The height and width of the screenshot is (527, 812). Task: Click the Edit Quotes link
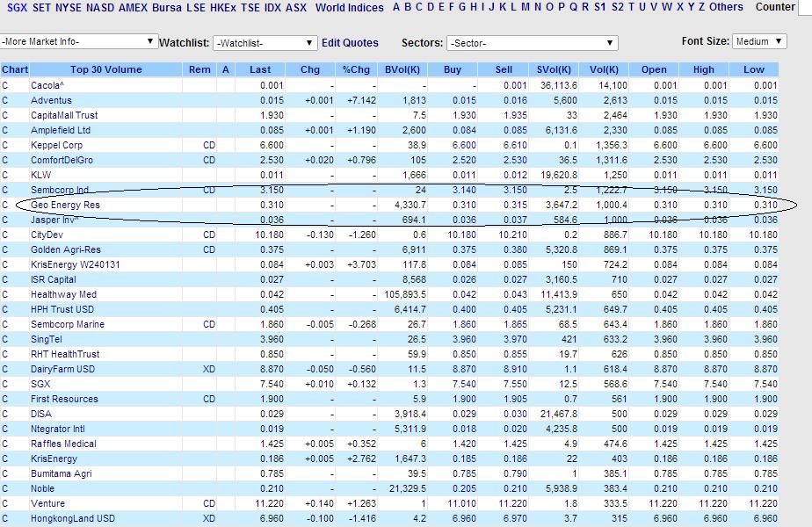click(350, 43)
